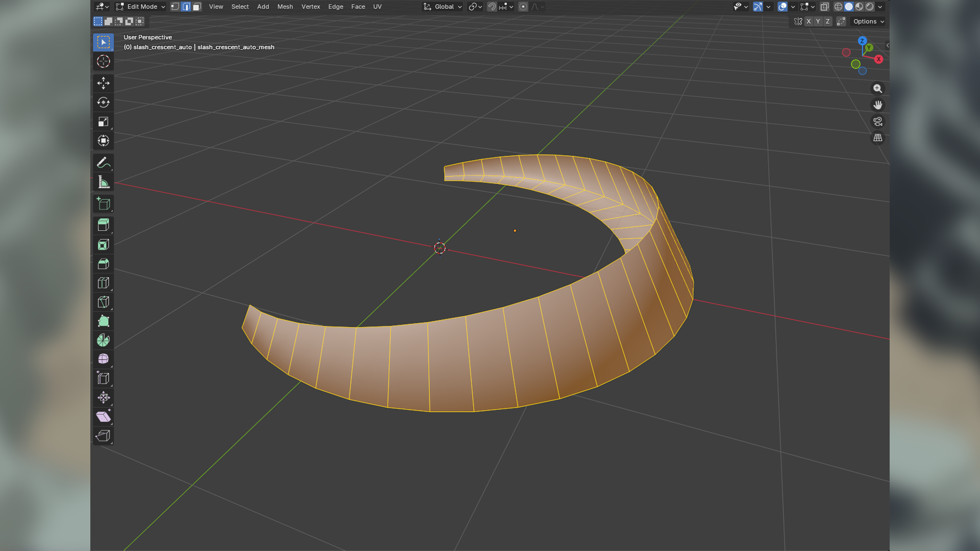Click the pan view hand icon

pos(877,105)
